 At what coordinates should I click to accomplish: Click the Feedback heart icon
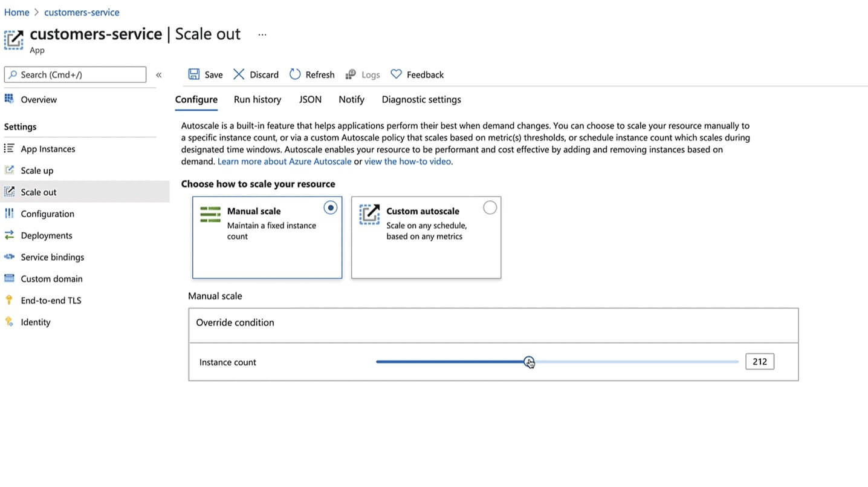click(396, 74)
